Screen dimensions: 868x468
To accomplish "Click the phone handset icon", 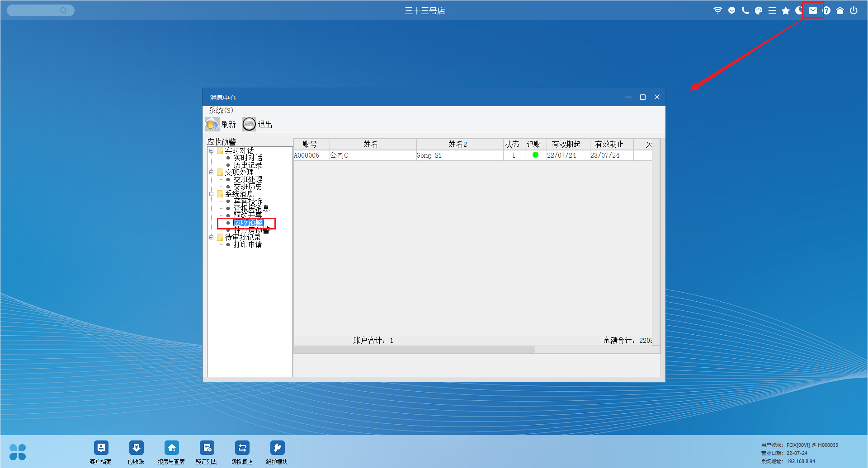I will [745, 10].
